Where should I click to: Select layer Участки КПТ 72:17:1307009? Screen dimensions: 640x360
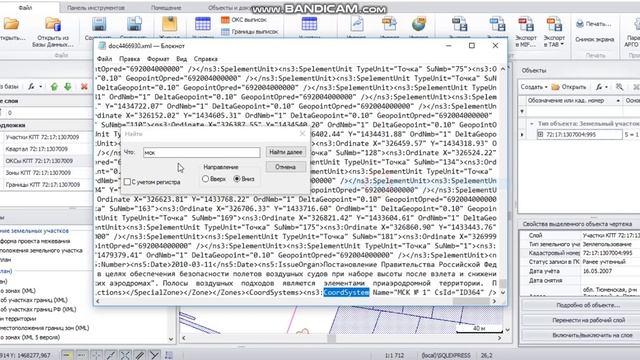pyautogui.click(x=42, y=137)
